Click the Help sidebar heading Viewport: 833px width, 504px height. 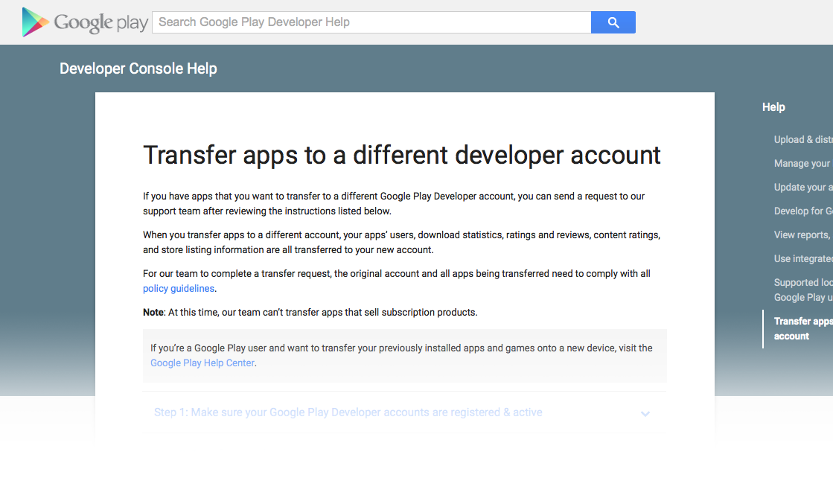click(773, 107)
